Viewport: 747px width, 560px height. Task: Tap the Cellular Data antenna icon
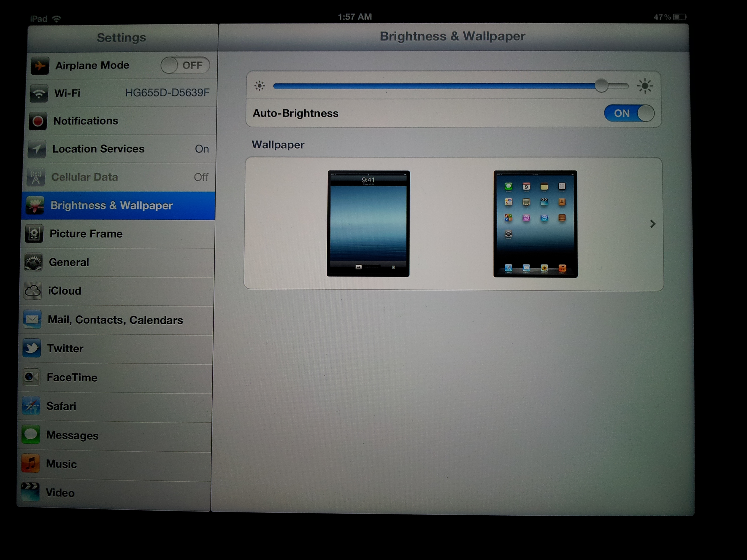pyautogui.click(x=36, y=177)
